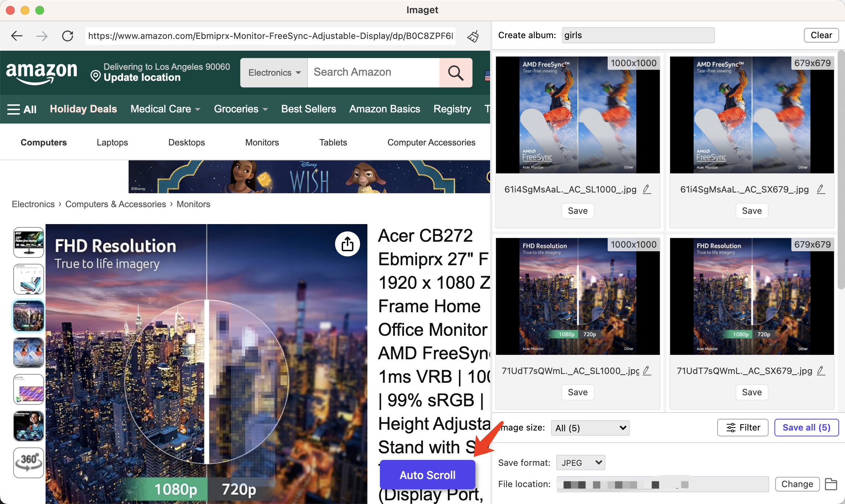Viewport: 845px width, 504px height.
Task: Save the 679x679 FHD Resolution image
Action: (751, 392)
